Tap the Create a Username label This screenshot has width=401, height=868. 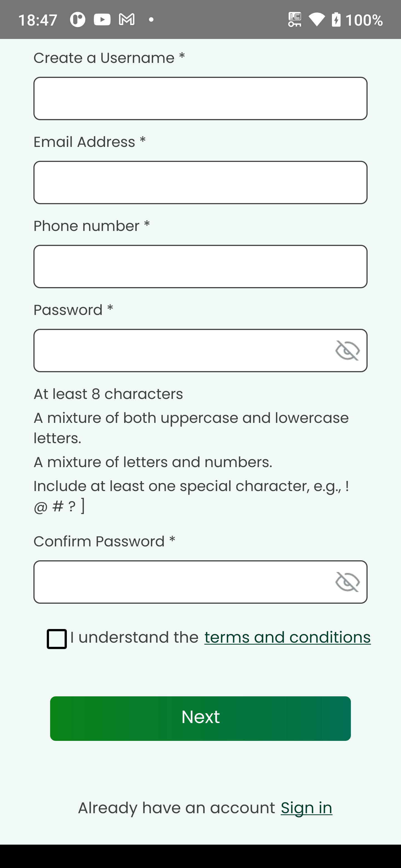(109, 58)
